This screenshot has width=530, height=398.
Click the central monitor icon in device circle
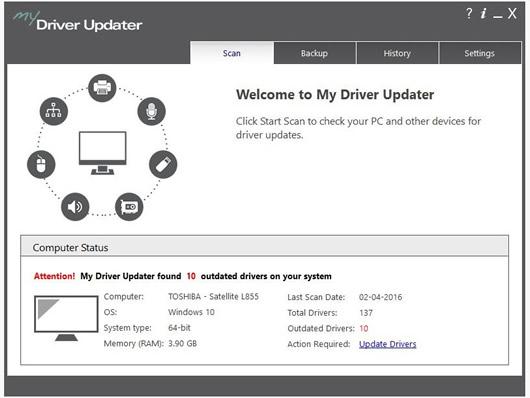pyautogui.click(x=102, y=153)
